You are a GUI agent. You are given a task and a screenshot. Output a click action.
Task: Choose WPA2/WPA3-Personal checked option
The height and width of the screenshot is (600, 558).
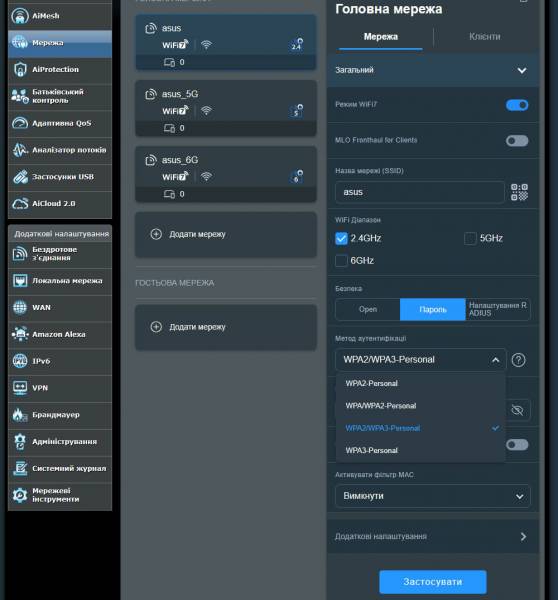421,428
